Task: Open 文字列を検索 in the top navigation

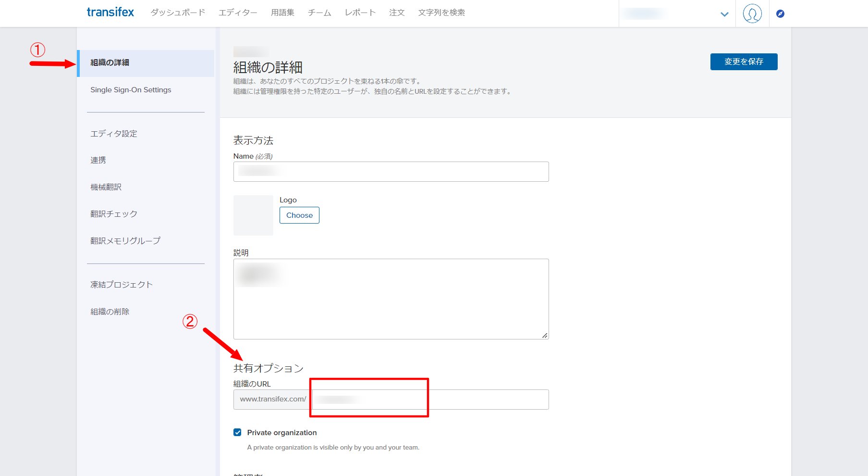Action: coord(441,13)
